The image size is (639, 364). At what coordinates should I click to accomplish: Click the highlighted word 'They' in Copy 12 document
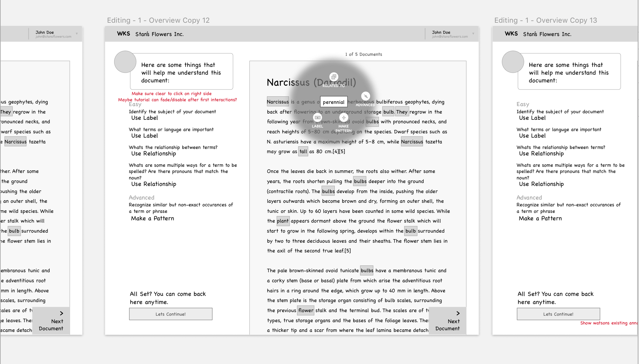(x=402, y=112)
